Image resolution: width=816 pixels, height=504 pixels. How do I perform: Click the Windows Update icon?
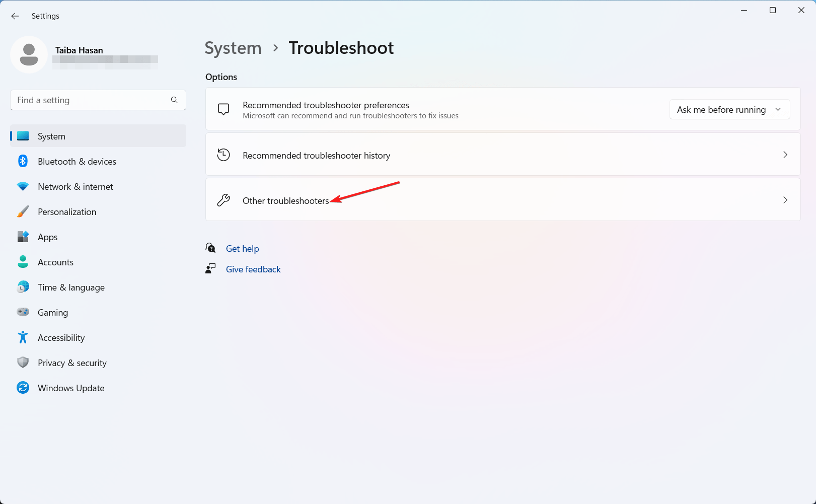(x=23, y=388)
